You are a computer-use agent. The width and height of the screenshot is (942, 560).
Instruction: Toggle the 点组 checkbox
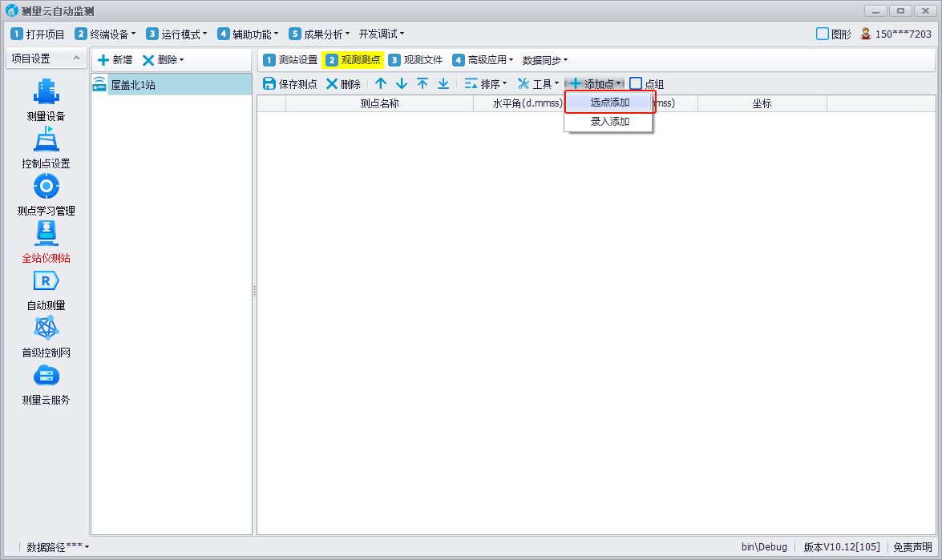(636, 83)
